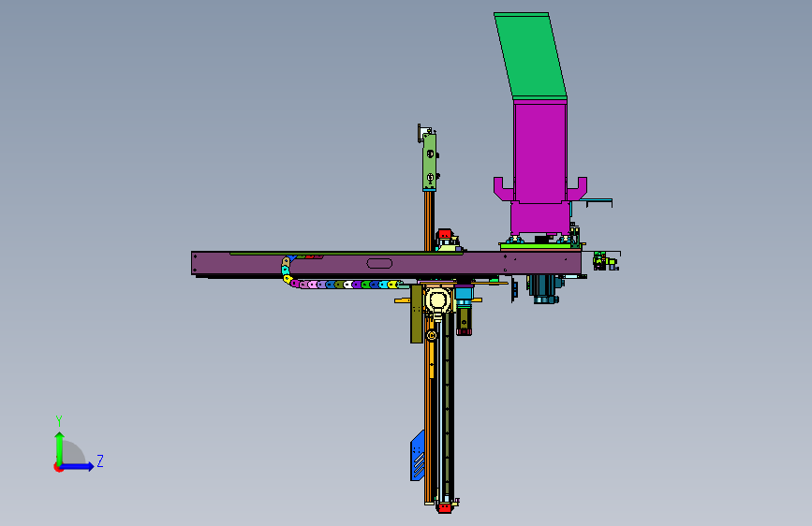Viewport: 812px width, 526px height.
Task: Select the magenta hopper body
Action: coord(540,166)
